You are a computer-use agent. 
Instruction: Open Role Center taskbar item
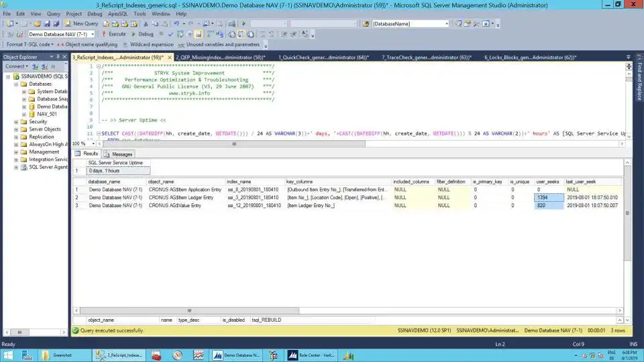tap(312, 355)
